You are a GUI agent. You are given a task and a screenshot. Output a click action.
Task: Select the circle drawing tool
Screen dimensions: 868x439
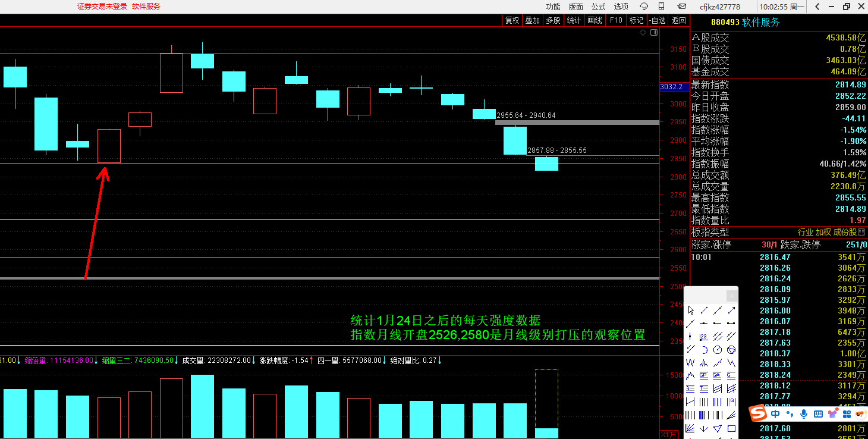(718, 350)
